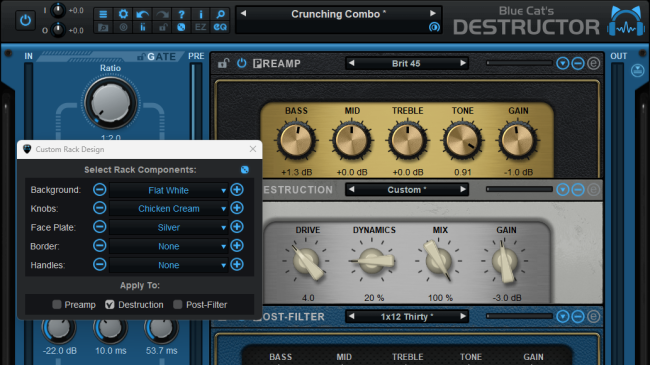Toggle the EZ mode button
This screenshot has height=365, width=650.
[201, 27]
